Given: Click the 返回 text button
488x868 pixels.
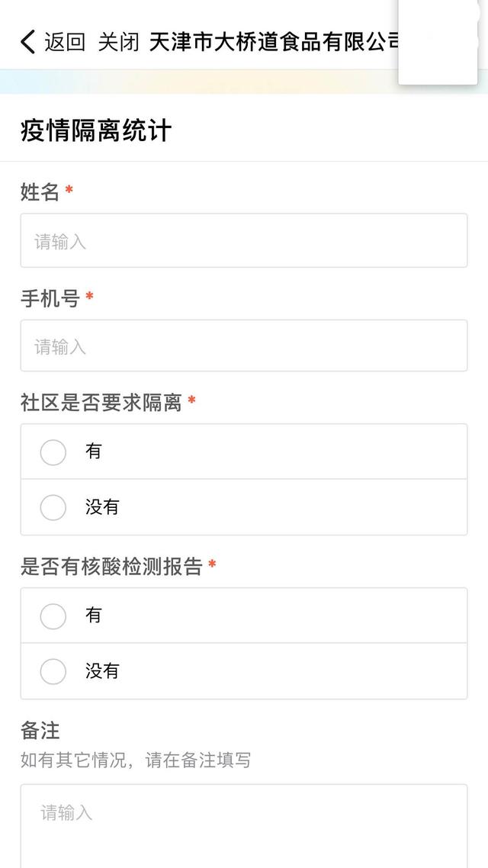Looking at the screenshot, I should tap(65, 42).
